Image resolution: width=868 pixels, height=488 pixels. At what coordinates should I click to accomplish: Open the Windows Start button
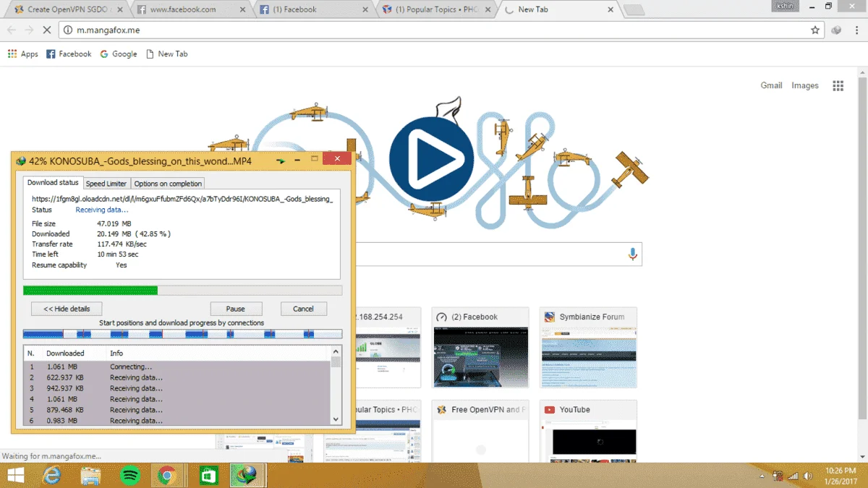[x=16, y=476]
